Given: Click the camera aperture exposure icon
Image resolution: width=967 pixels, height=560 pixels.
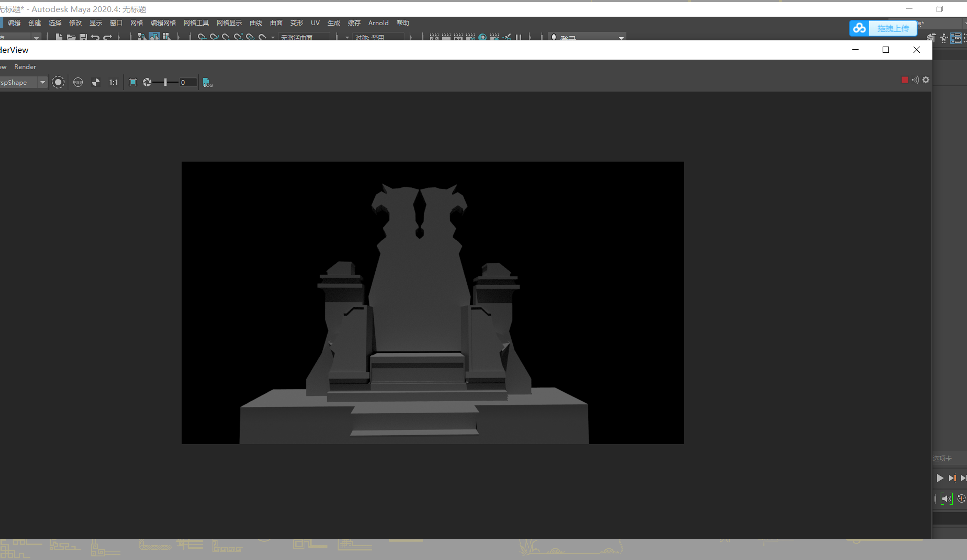Looking at the screenshot, I should 147,82.
